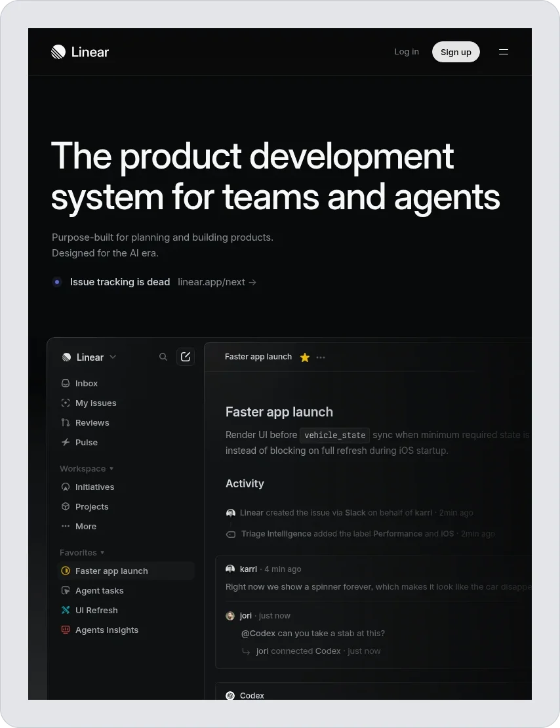This screenshot has width=560, height=728.
Task: Expand the Linear workspace dropdown chevron
Action: coord(112,357)
